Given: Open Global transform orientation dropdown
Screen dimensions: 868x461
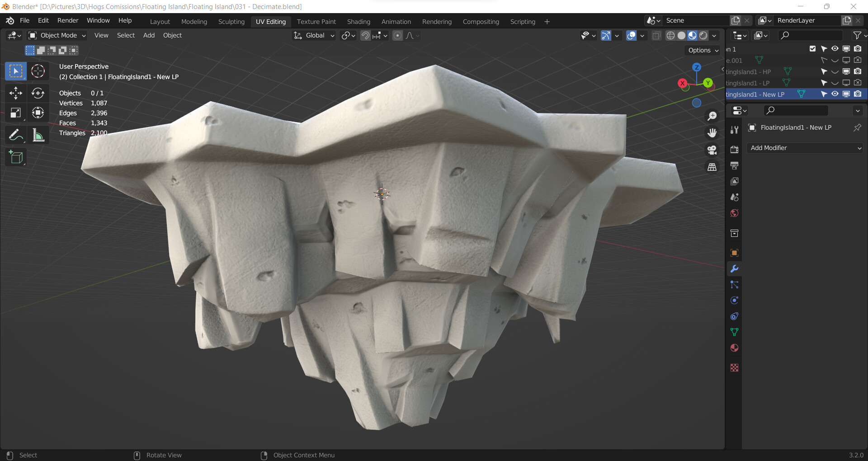Looking at the screenshot, I should tap(315, 35).
